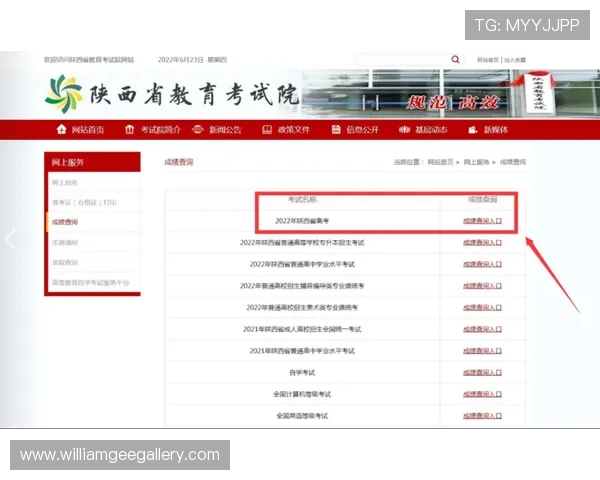This screenshot has height=480, width=600.
Task: Open the 新媒体 navigation menu item
Action: coord(496,130)
